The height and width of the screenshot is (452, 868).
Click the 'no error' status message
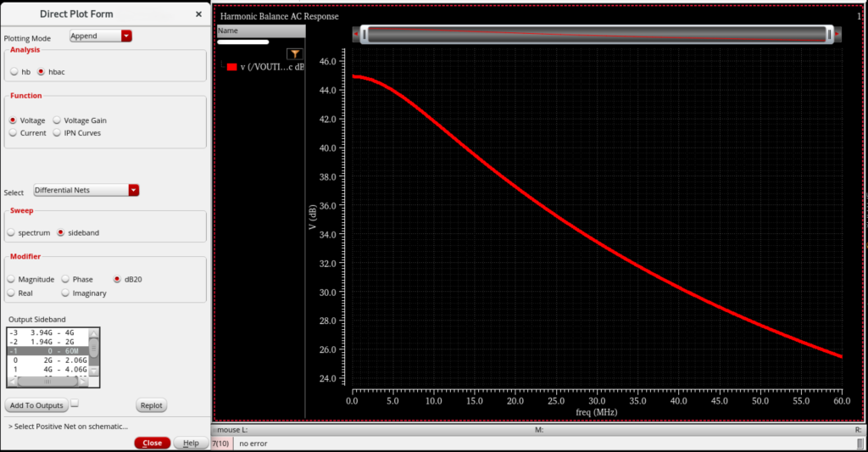(x=253, y=444)
